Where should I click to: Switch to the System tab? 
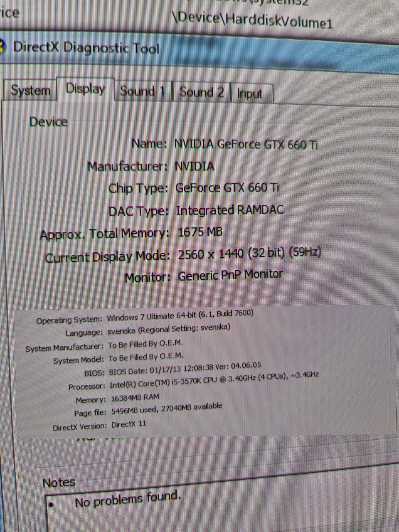[30, 90]
